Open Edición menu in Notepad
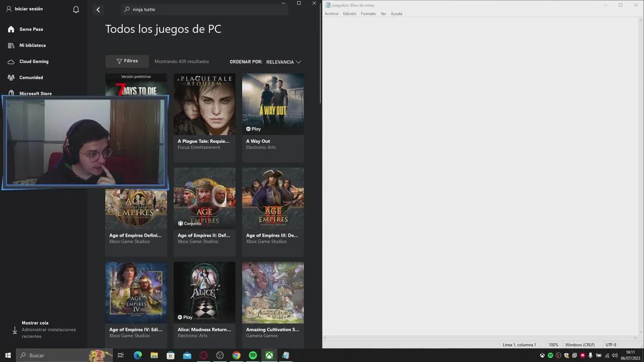644x362 pixels. click(349, 14)
